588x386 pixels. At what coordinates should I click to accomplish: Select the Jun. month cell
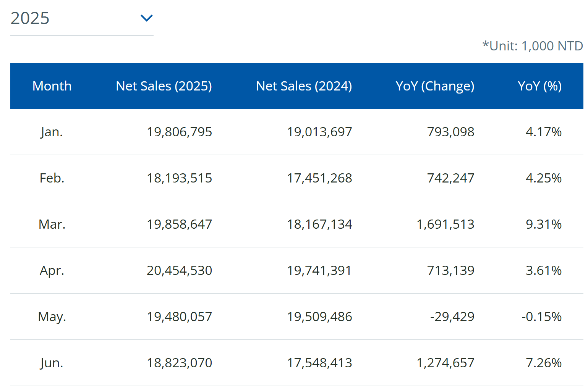[x=52, y=363]
